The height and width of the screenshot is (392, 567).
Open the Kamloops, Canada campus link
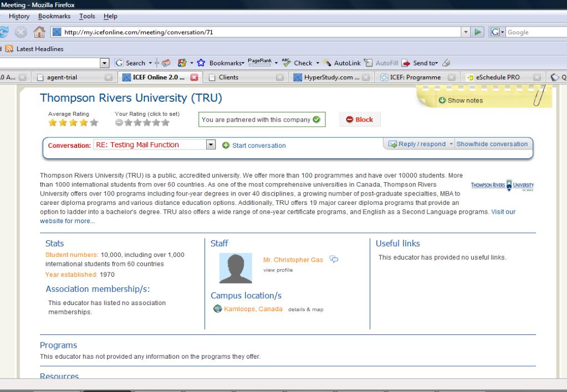point(253,309)
